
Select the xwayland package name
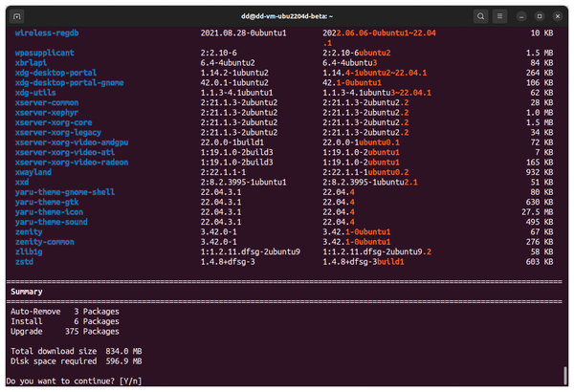click(33, 172)
